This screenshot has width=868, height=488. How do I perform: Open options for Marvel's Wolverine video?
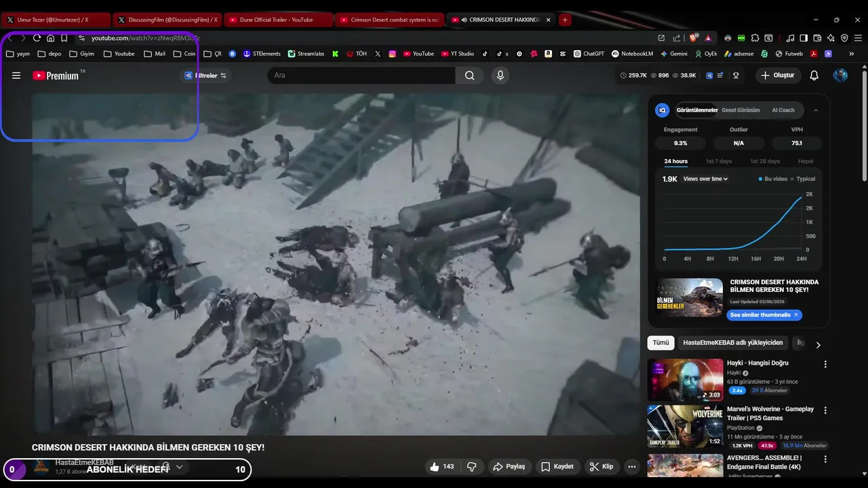pos(825,410)
